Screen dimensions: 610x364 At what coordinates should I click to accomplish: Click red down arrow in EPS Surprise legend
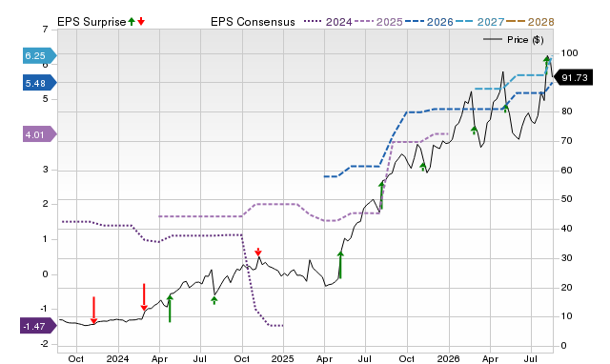point(141,21)
